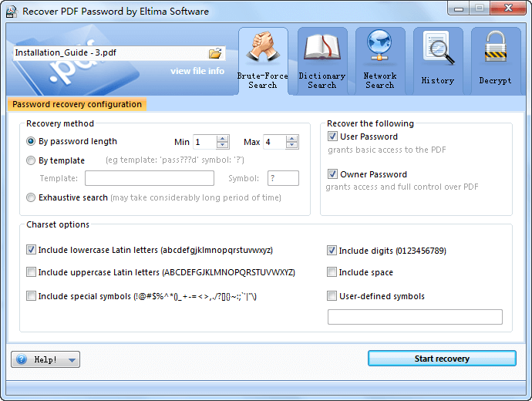Select Exhaustive search radio button

click(x=31, y=197)
